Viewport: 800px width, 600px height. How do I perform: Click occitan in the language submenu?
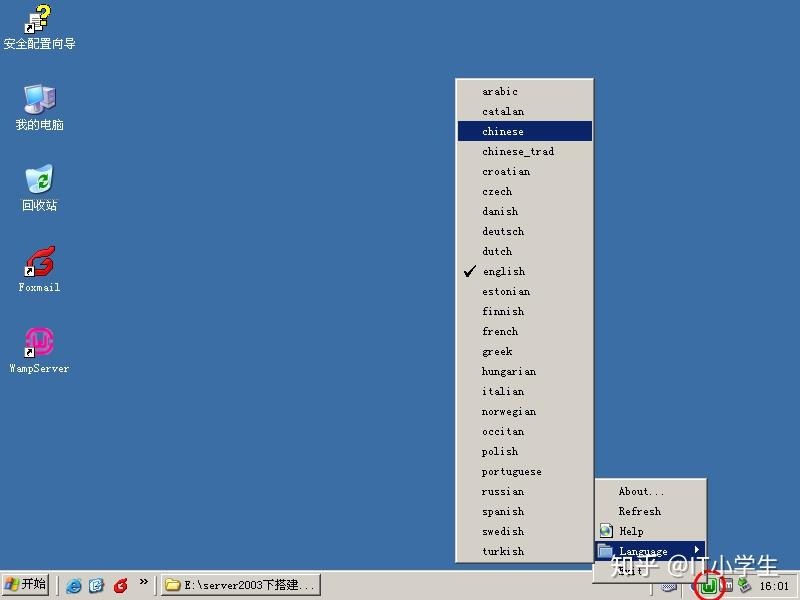(x=524, y=431)
